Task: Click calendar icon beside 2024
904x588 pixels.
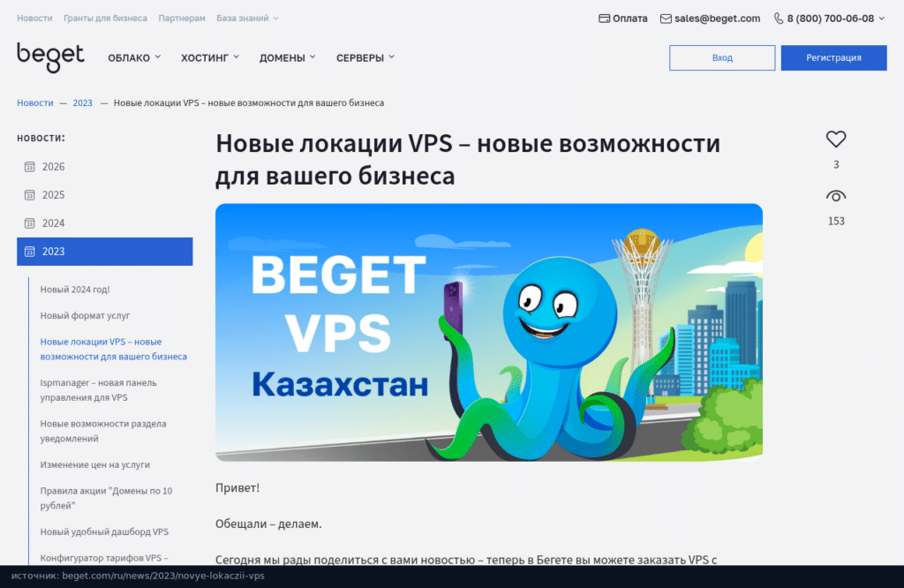Action: [29, 223]
